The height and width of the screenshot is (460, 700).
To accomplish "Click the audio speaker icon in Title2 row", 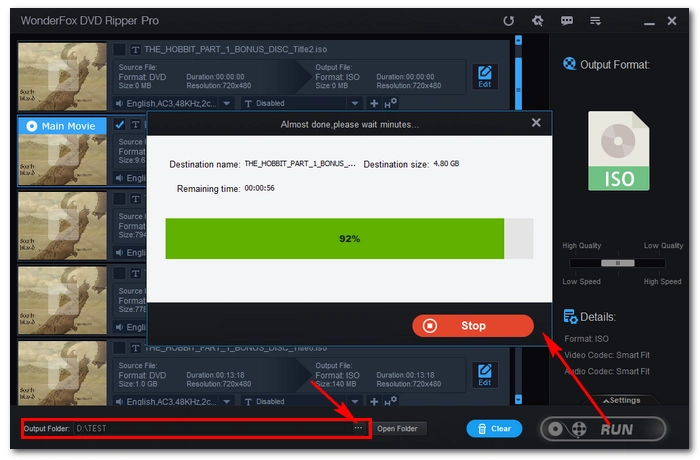I will (119, 104).
